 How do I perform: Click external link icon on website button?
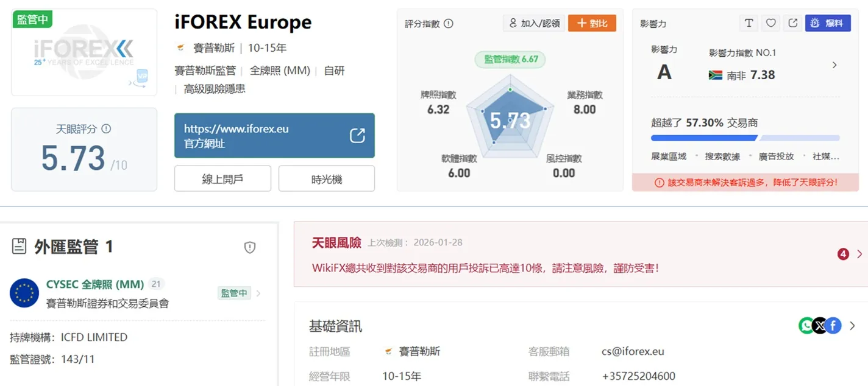tap(357, 136)
